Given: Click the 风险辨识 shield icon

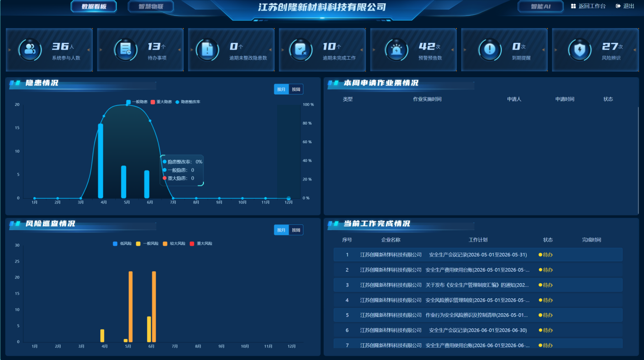Looking at the screenshot, I should [x=580, y=49].
